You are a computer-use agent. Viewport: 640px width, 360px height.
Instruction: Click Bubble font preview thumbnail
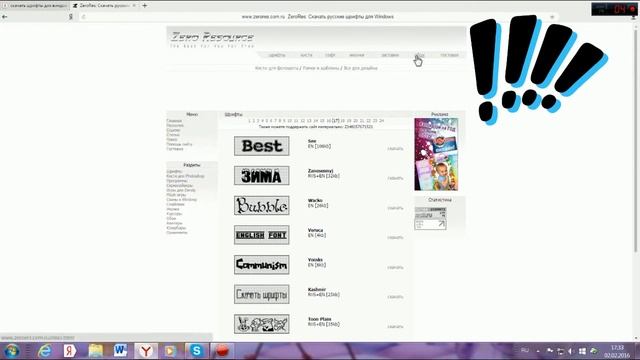[262, 205]
